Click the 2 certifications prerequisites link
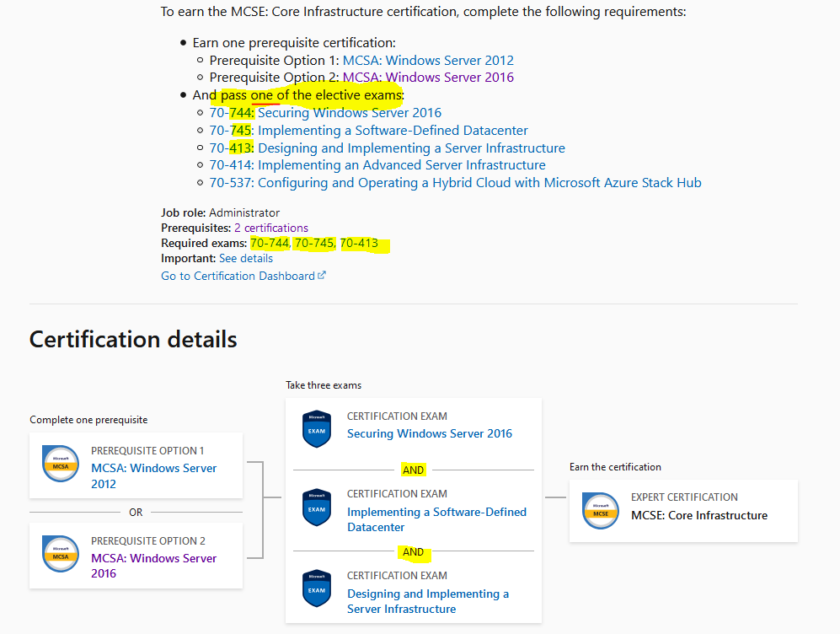The height and width of the screenshot is (634, 840). (271, 228)
